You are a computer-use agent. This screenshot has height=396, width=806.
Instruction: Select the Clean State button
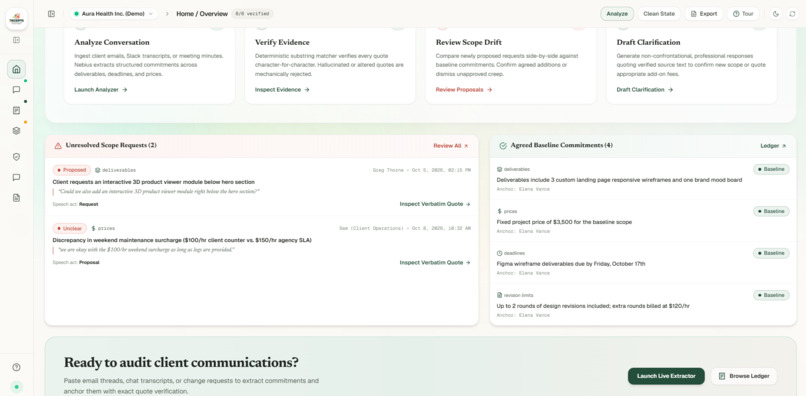click(659, 14)
